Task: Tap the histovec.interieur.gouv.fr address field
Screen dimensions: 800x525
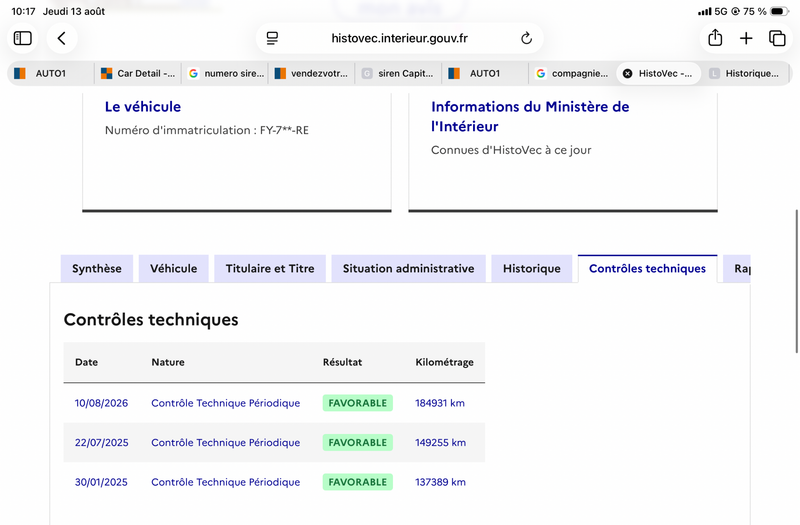Action: [x=399, y=38]
